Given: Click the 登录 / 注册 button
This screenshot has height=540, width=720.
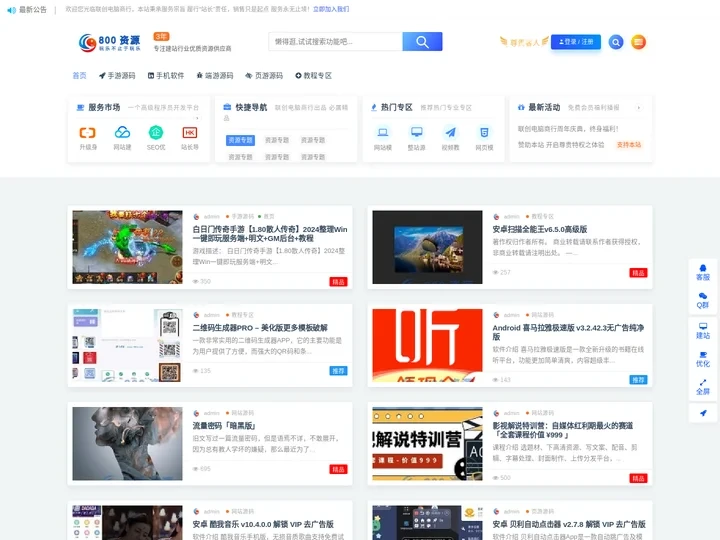Looking at the screenshot, I should coord(576,42).
